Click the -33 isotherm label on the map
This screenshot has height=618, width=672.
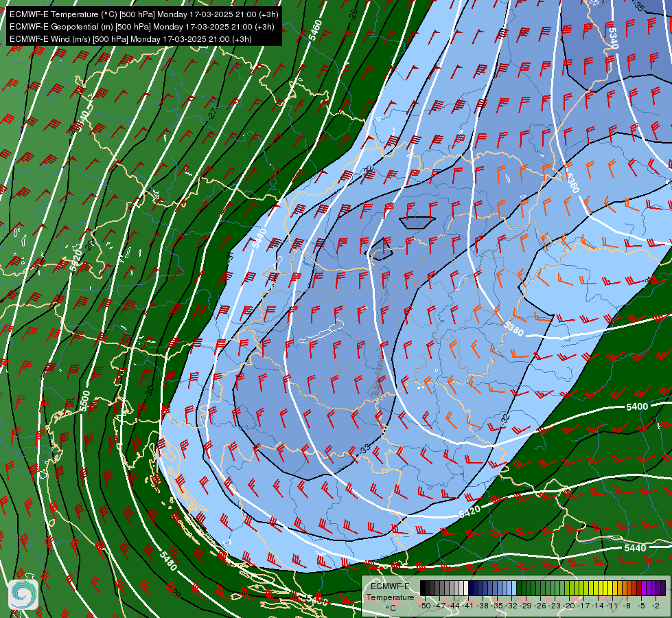364,449
